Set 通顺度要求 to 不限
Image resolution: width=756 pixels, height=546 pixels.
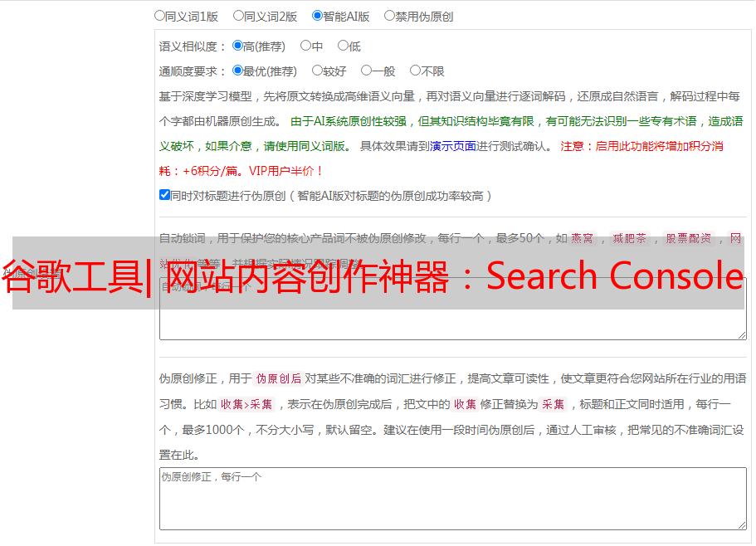click(415, 71)
